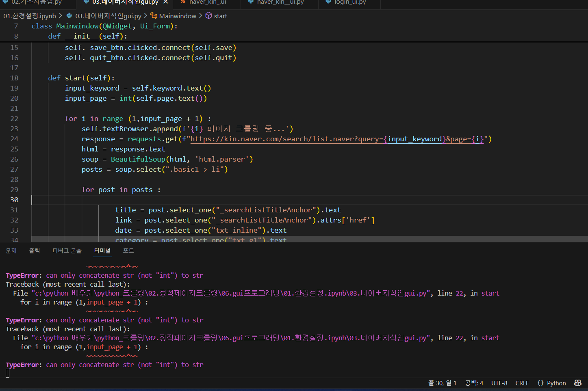588x391 pixels.
Task: Select the 터미널 panel tab
Action: [102, 251]
